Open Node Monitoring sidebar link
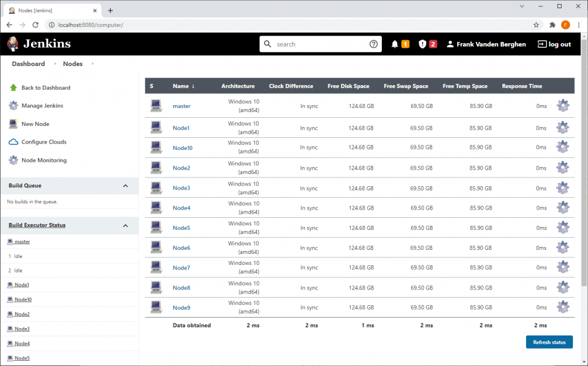Image resolution: width=588 pixels, height=366 pixels. pos(44,160)
